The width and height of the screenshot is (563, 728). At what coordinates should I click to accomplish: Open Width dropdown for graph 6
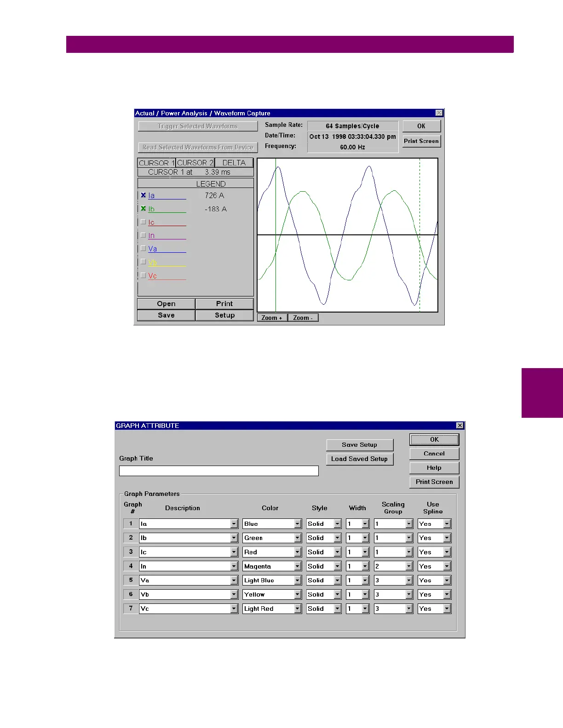pos(365,594)
